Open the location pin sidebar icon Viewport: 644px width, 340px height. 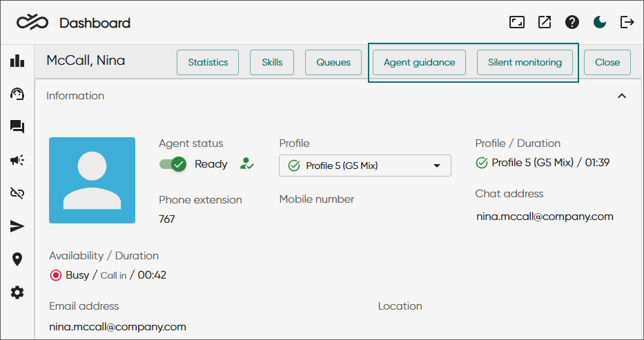(17, 259)
